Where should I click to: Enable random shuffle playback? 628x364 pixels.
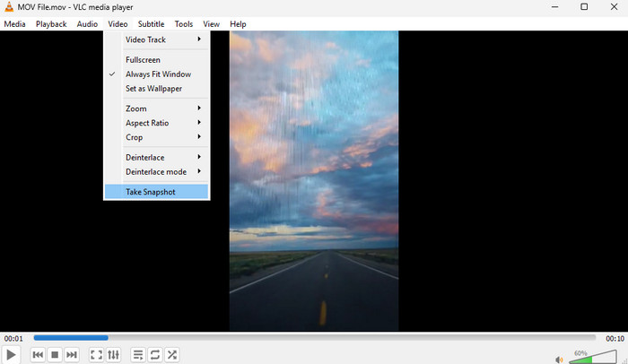pos(172,355)
